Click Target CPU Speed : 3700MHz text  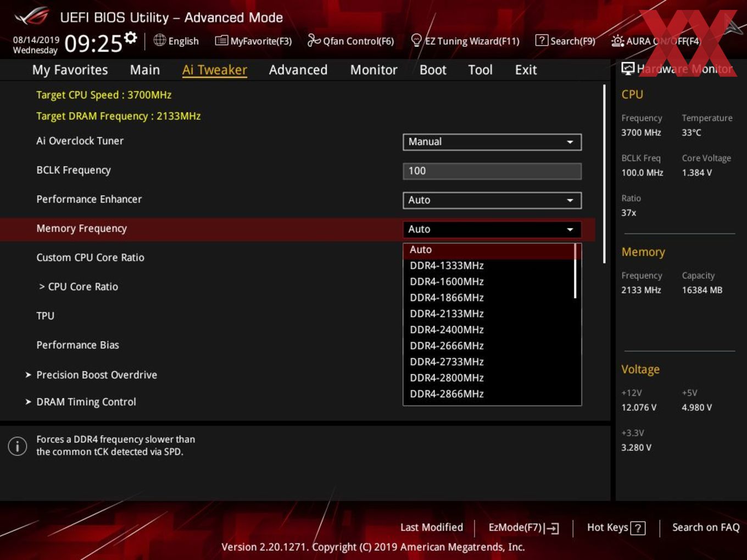coord(104,95)
